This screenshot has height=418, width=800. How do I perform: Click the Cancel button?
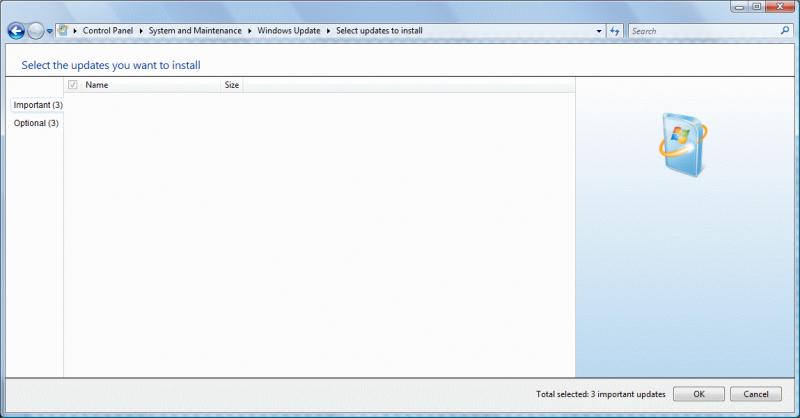click(x=756, y=394)
